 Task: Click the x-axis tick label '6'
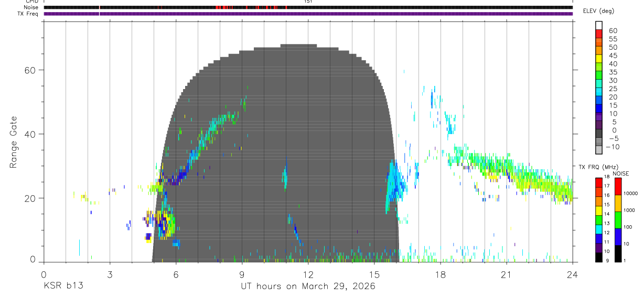tap(176, 274)
